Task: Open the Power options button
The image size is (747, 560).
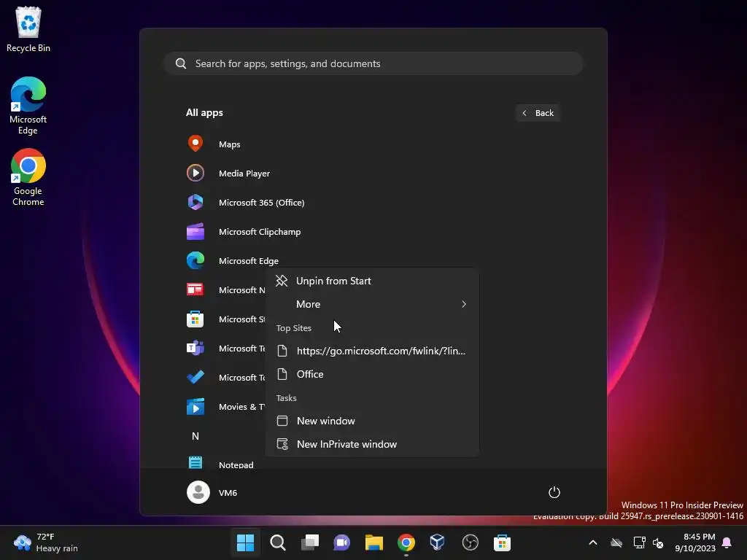Action: click(554, 492)
